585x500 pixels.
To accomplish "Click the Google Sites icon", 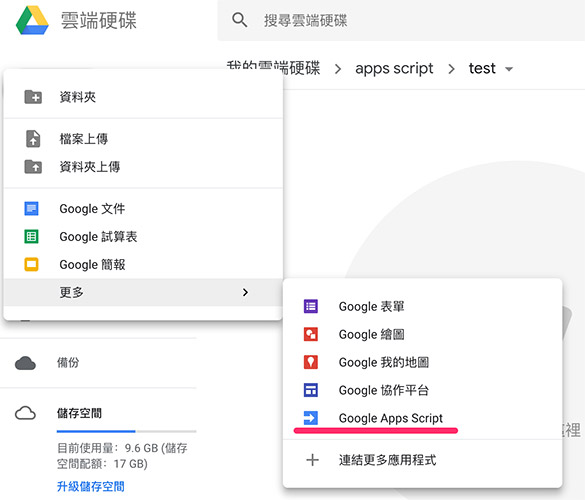I will click(x=311, y=390).
